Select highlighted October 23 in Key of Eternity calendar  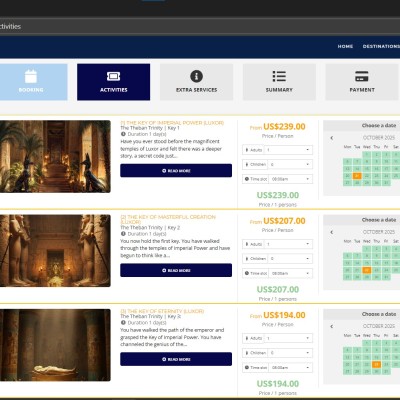click(376, 364)
